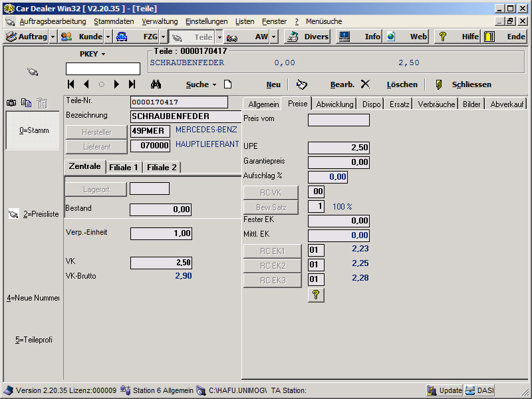
Task: Expand the Kunde dropdown arrow
Action: pos(108,37)
